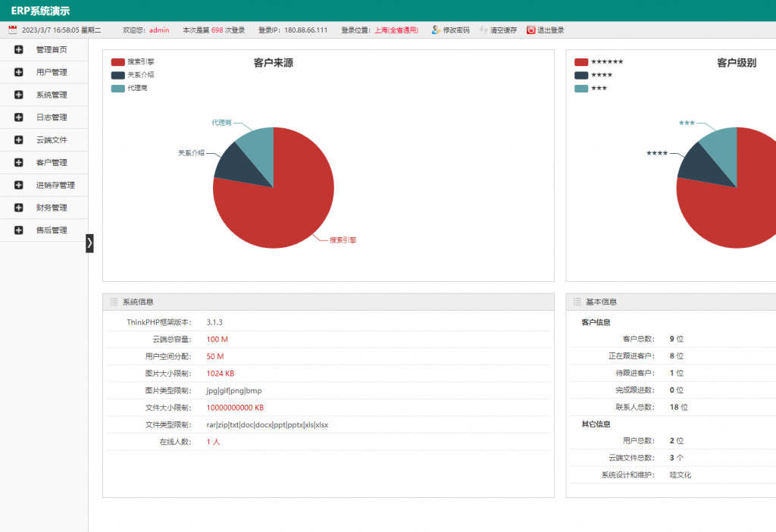Click 正在跟进客户 value 8 位
776x532 pixels.
[677, 356]
